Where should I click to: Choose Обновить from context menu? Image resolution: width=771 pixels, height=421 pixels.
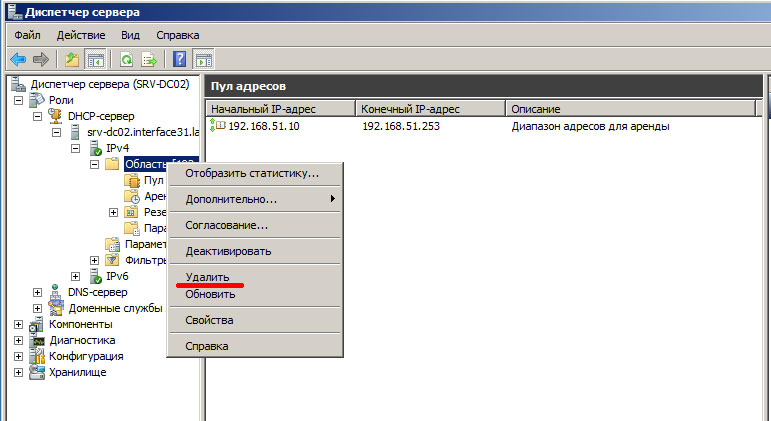tap(255, 294)
